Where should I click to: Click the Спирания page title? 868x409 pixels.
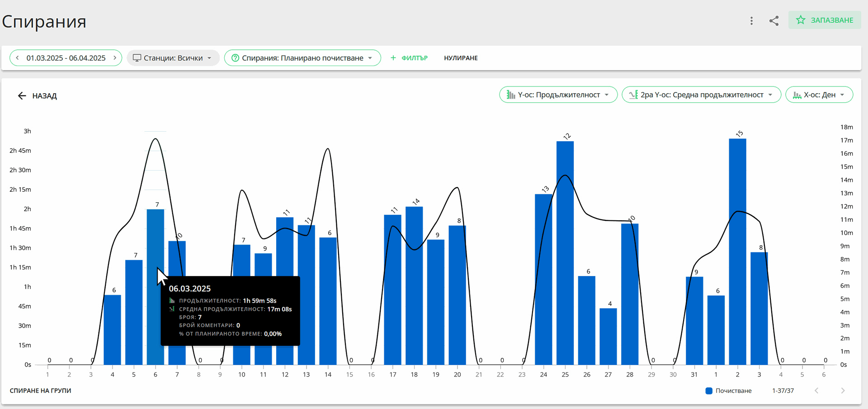coord(44,21)
